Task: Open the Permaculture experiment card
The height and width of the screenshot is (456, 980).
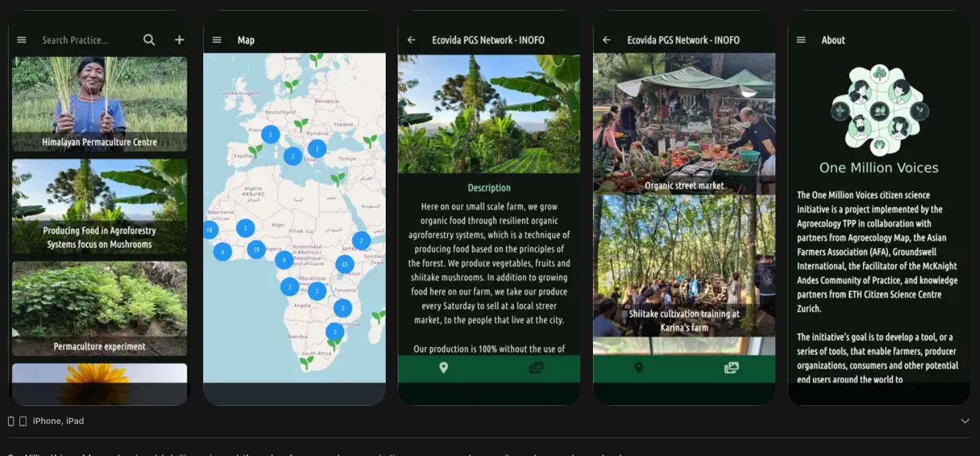Action: (x=100, y=308)
